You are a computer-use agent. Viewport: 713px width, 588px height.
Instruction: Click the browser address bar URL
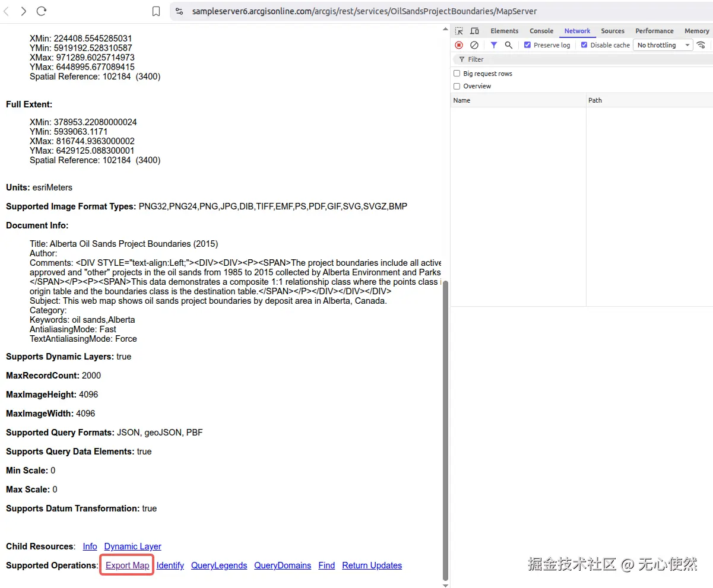[365, 11]
